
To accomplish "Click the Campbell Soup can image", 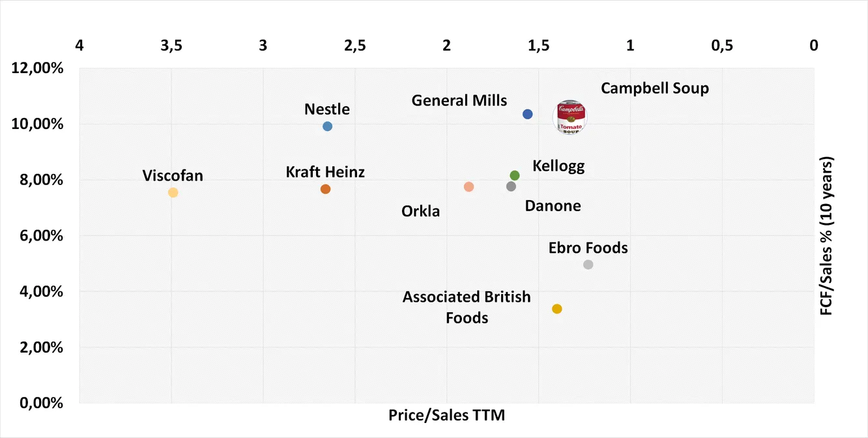I will pyautogui.click(x=570, y=118).
